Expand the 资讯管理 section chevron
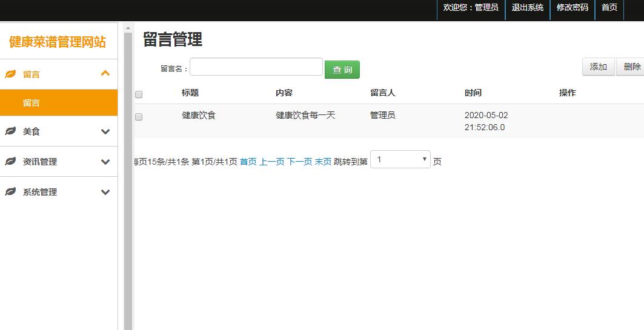Screen dimensions: 644x330 tap(105, 162)
